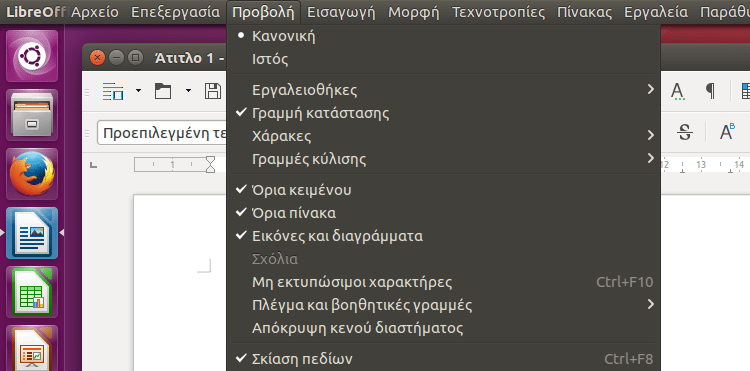Select Κανονική view mode
750x371 pixels.
click(x=443, y=36)
